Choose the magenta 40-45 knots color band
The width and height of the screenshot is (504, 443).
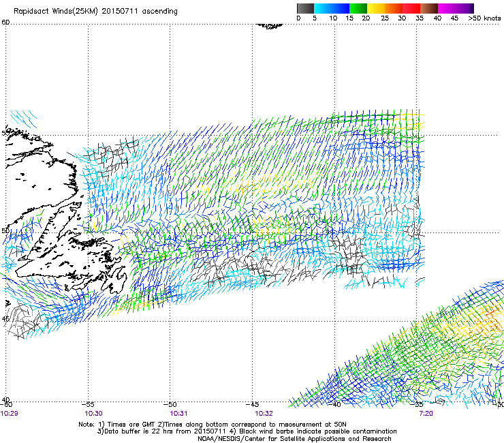coord(447,8)
